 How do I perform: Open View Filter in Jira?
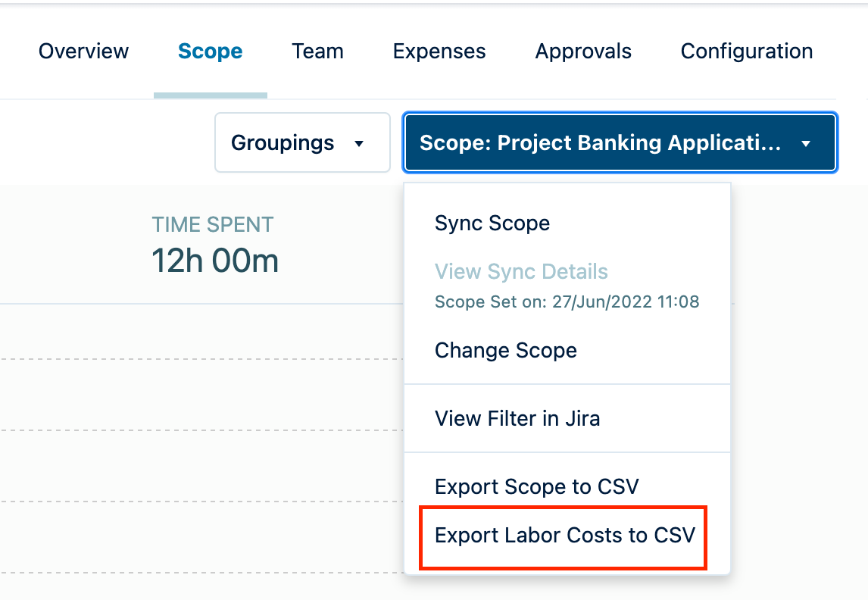pyautogui.click(x=517, y=418)
